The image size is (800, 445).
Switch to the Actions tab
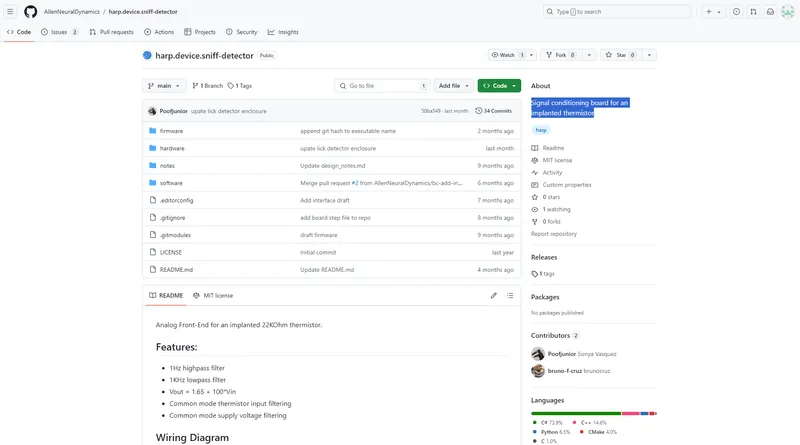(159, 32)
